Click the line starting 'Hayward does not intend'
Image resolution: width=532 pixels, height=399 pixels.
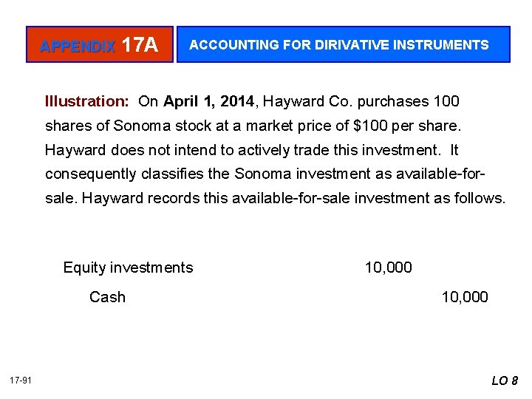(x=251, y=150)
